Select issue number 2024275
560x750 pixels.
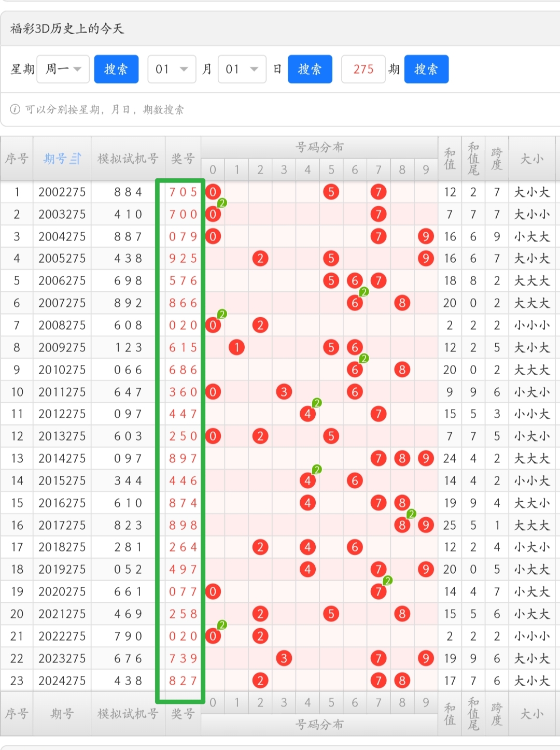tap(62, 681)
